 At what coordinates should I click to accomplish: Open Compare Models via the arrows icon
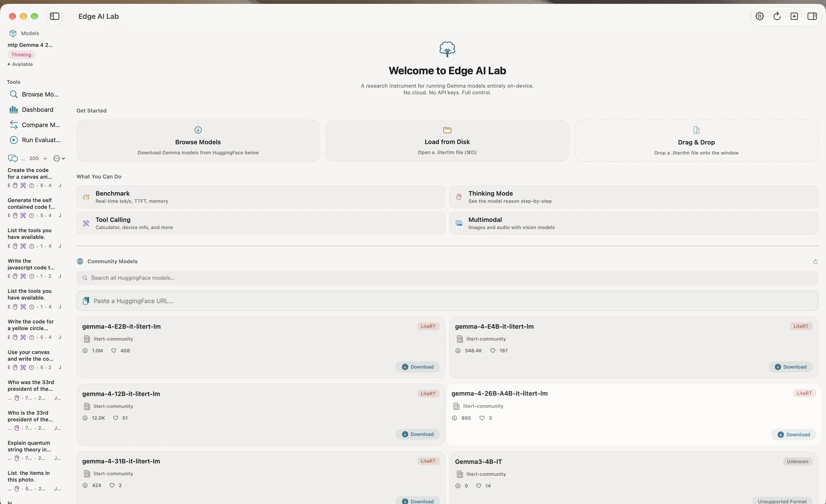coord(13,125)
